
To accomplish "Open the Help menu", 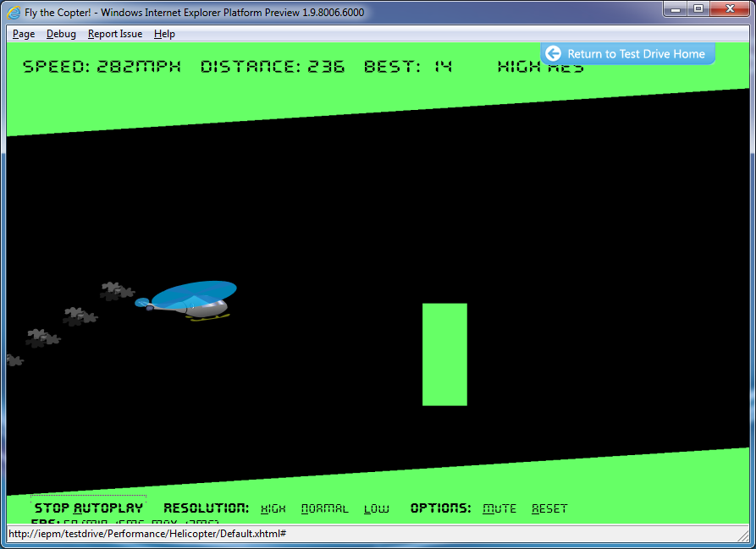I will pos(164,34).
